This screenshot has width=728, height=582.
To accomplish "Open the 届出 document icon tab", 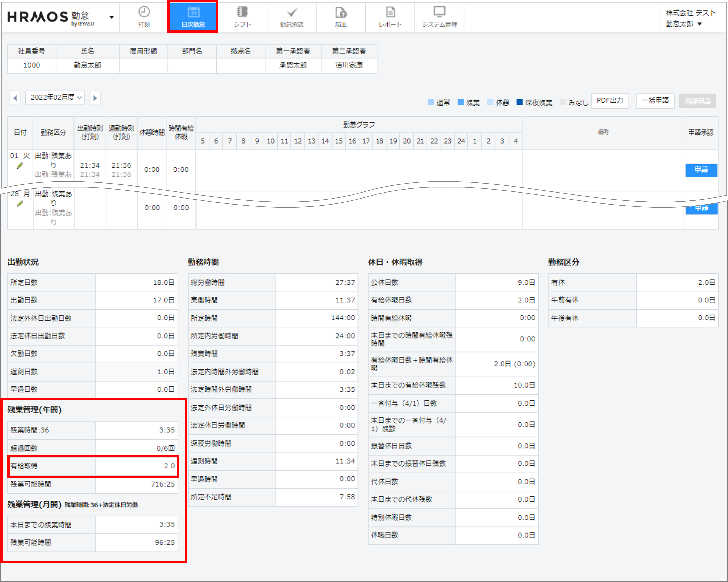I will click(x=341, y=17).
